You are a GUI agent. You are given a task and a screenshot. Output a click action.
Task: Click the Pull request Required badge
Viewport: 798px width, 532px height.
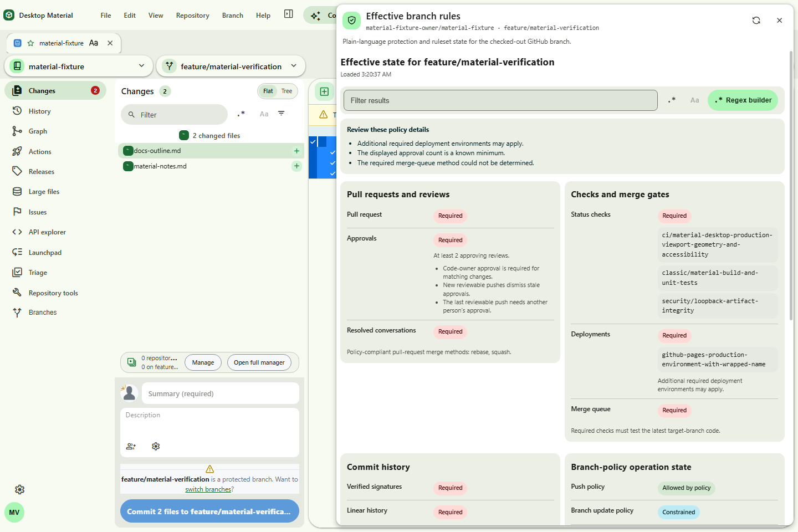pos(450,216)
